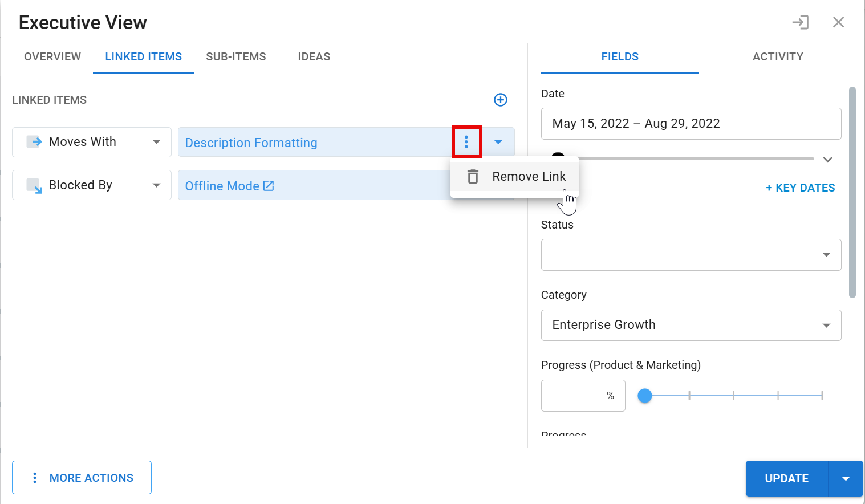Open the Moves With relationship dropdown
The height and width of the screenshot is (504, 865).
[x=157, y=142]
